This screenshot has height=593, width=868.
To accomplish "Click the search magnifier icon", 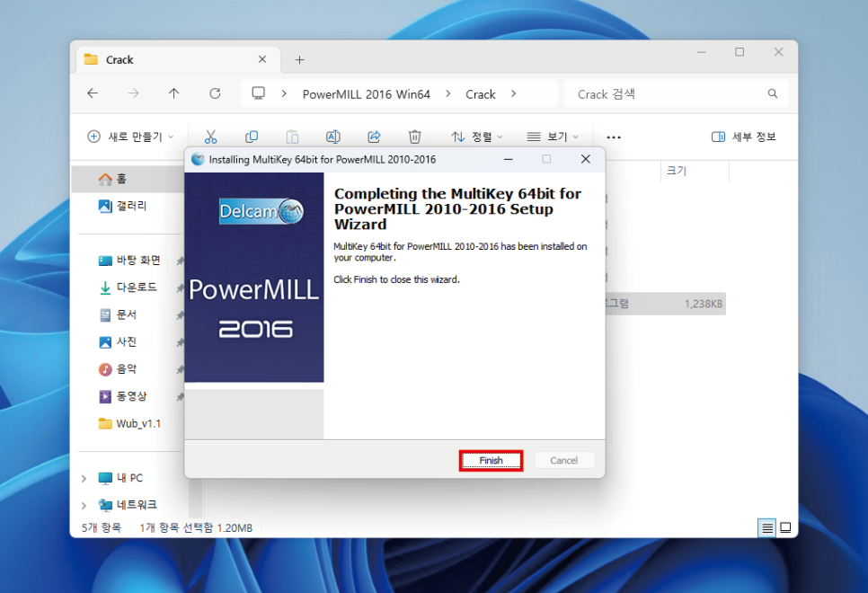I will [x=772, y=93].
